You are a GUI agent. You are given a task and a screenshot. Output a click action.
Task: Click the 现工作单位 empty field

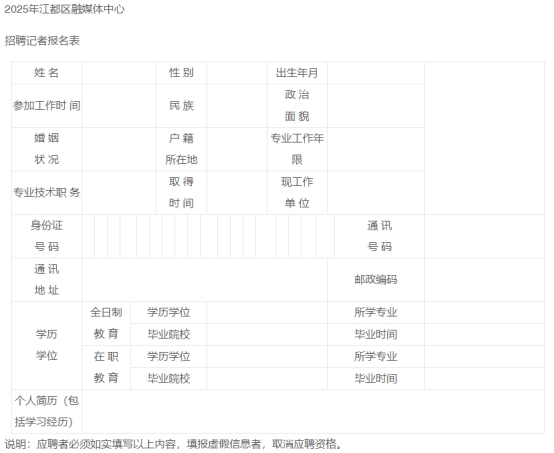pyautogui.click(x=376, y=193)
